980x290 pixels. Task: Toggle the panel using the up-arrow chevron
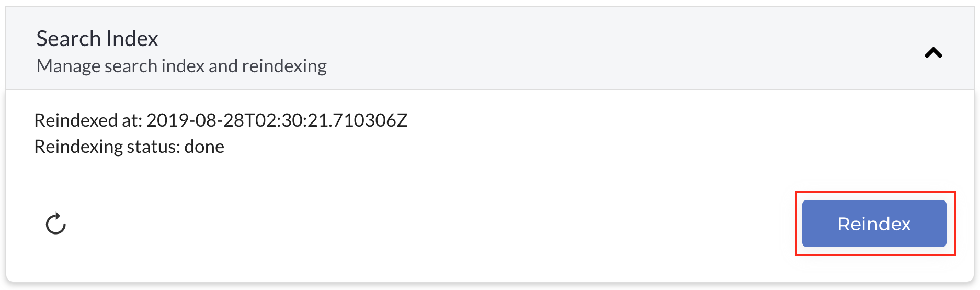[933, 53]
